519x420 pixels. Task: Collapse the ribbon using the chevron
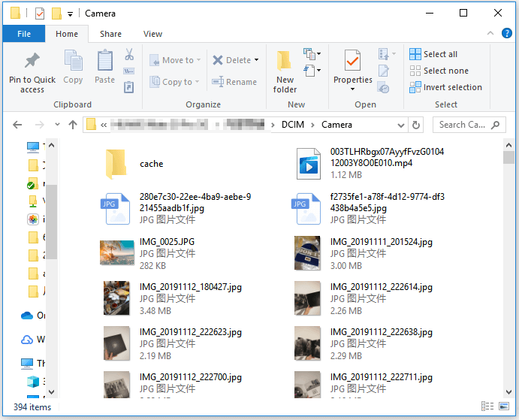(x=490, y=34)
